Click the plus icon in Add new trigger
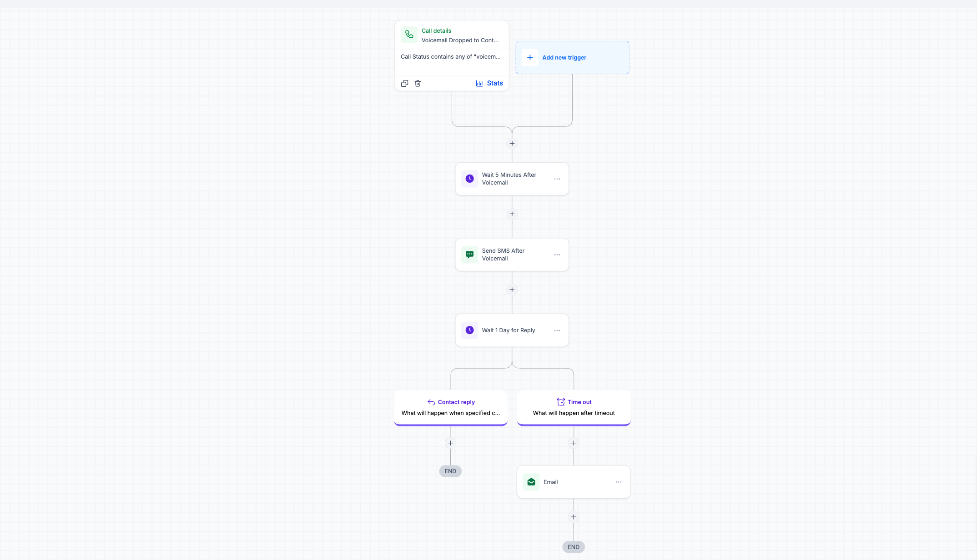The width and height of the screenshot is (977, 560). [530, 58]
